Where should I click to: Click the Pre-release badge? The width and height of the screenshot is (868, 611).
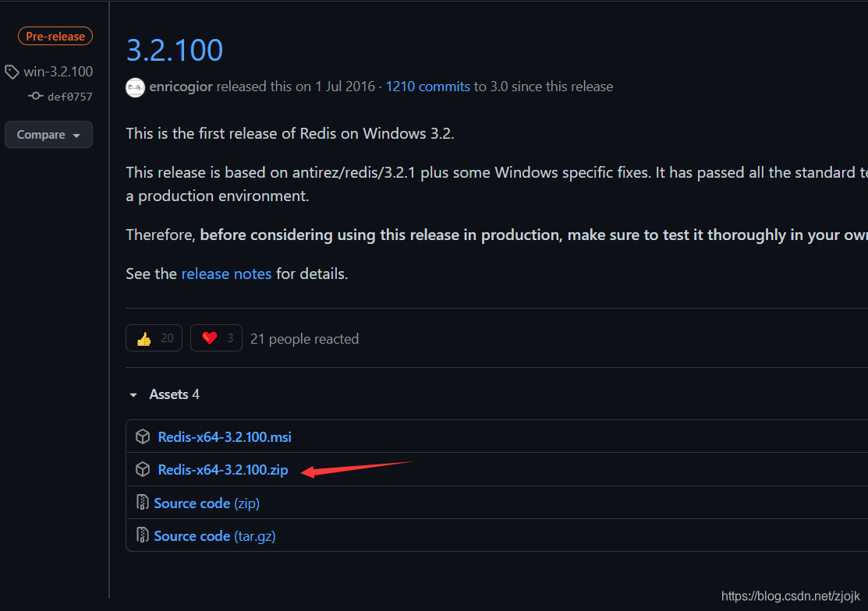click(55, 37)
